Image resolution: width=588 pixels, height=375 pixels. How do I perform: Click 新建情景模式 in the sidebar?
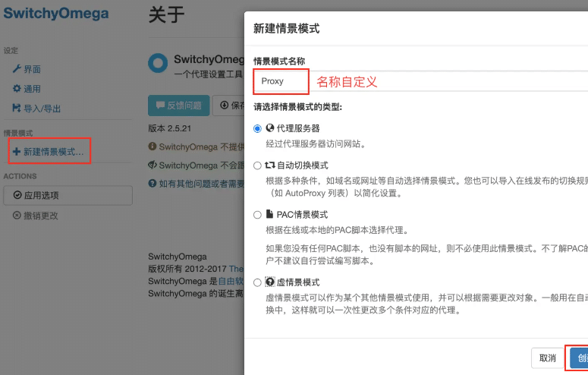click(x=49, y=152)
